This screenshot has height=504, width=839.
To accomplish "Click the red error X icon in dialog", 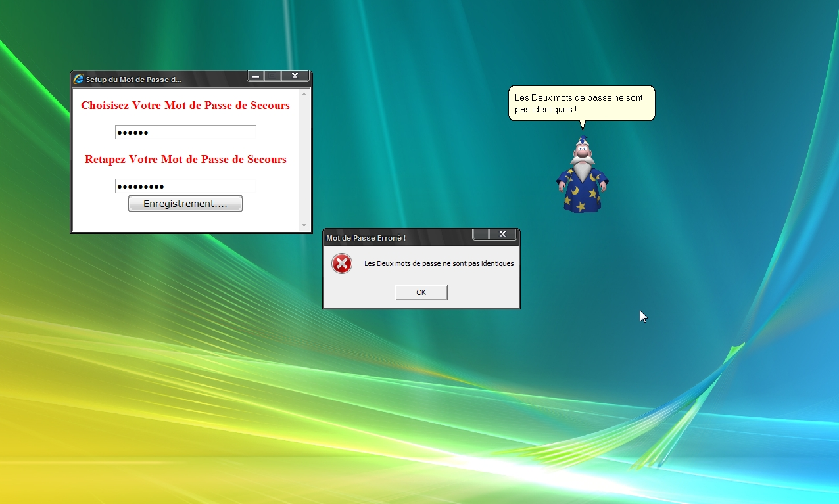I will (342, 263).
